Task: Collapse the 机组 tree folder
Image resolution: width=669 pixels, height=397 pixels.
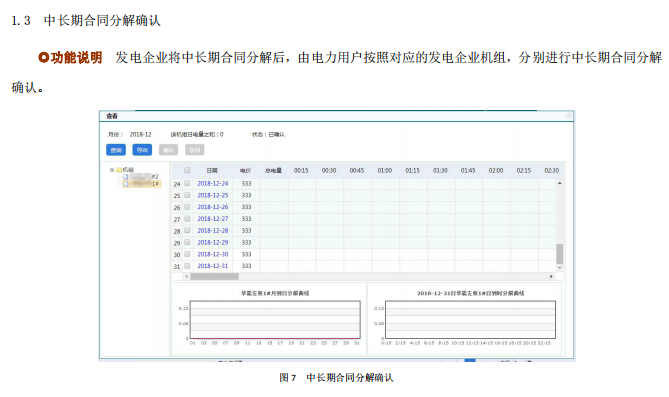Action: tap(112, 170)
